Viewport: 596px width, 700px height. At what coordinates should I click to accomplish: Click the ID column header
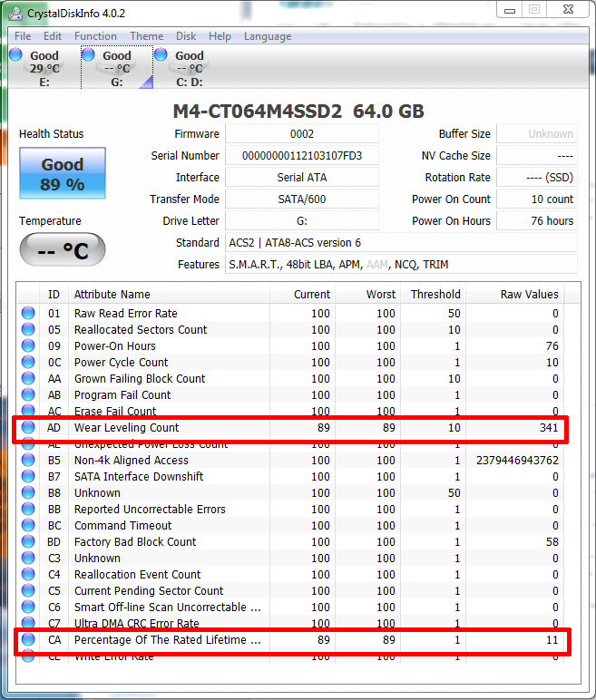(54, 295)
